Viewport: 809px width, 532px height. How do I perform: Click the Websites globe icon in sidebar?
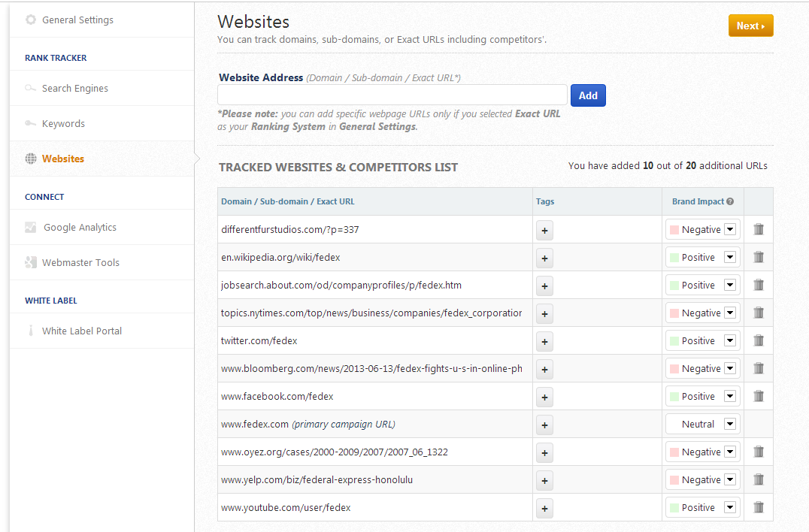(31, 159)
